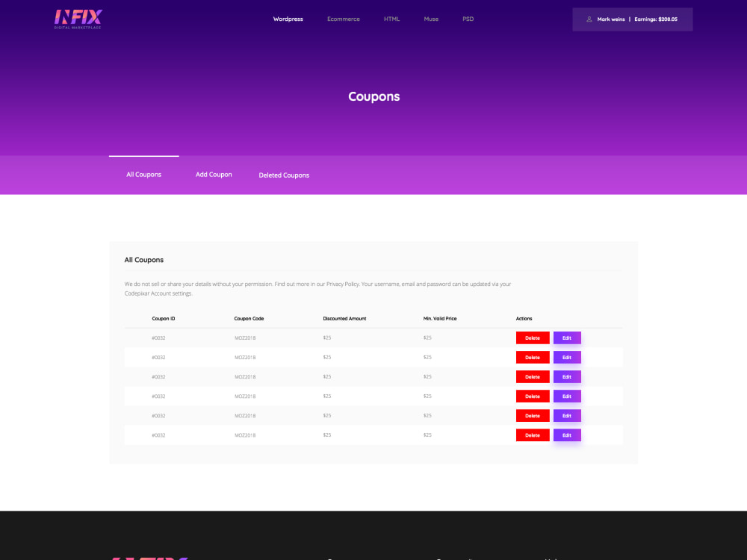Switch to the All Coupons tab
The width and height of the screenshot is (747, 560).
pyautogui.click(x=143, y=175)
